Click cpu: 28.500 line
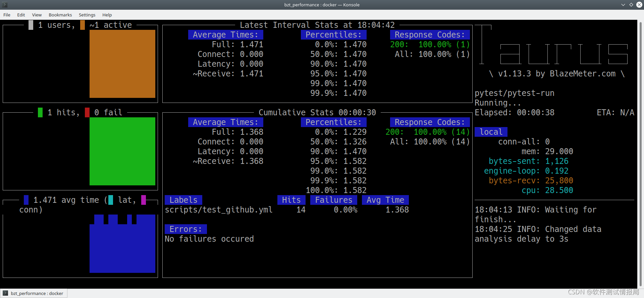This screenshot has height=298, width=644. [547, 190]
